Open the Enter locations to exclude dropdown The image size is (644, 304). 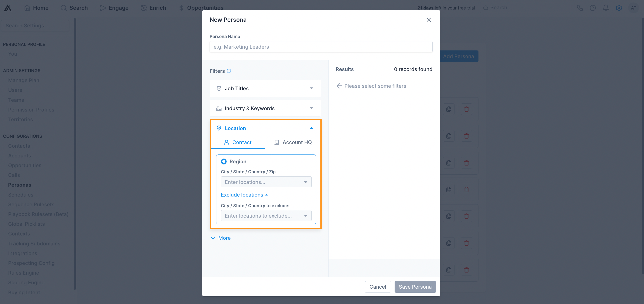(266, 216)
